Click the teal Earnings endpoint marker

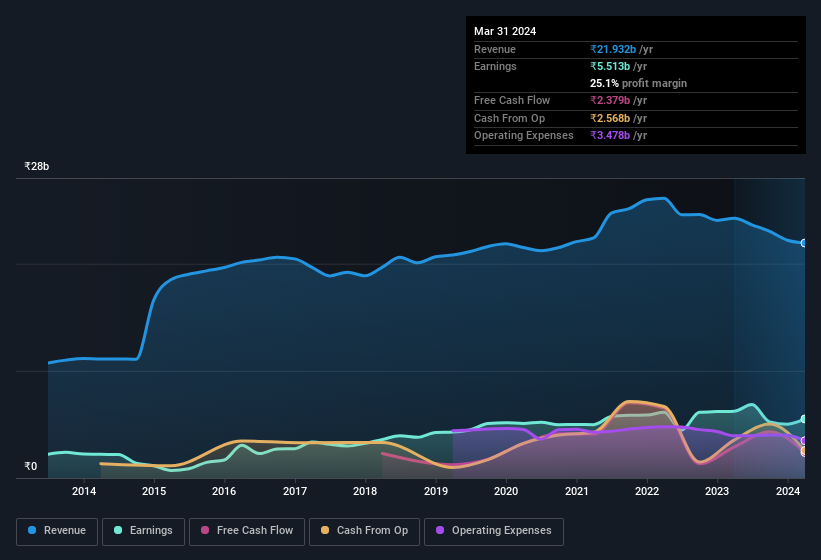804,419
